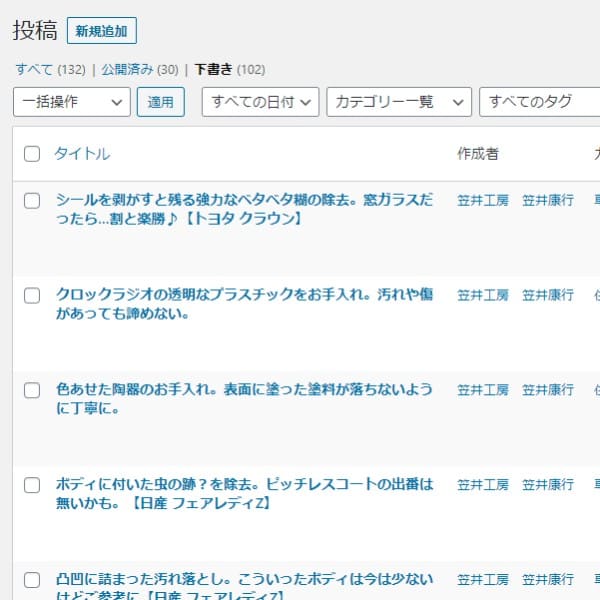Screen dimensions: 600x600
Task: Select the 下書き drafts filter
Action: [214, 70]
